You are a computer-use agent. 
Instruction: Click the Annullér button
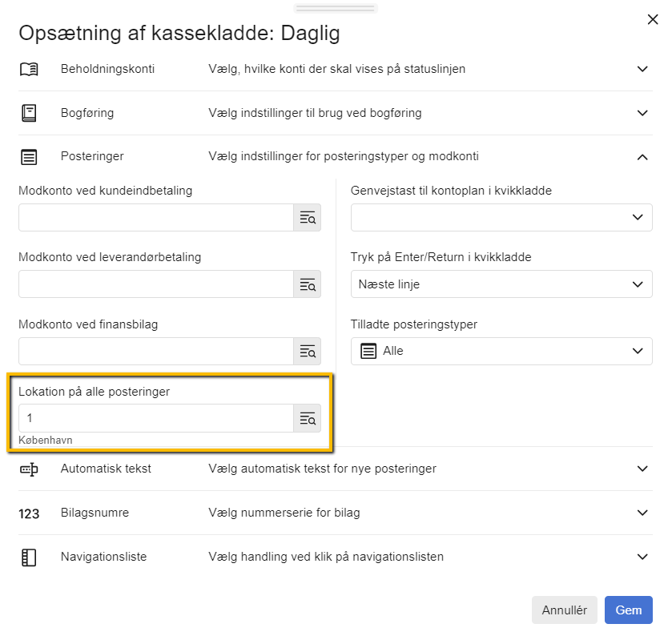[x=564, y=610]
